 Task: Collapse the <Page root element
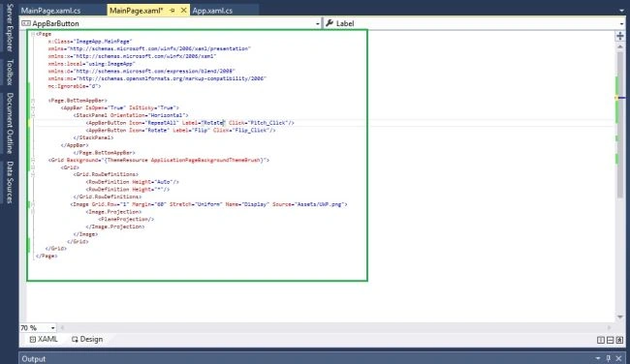pos(33,34)
